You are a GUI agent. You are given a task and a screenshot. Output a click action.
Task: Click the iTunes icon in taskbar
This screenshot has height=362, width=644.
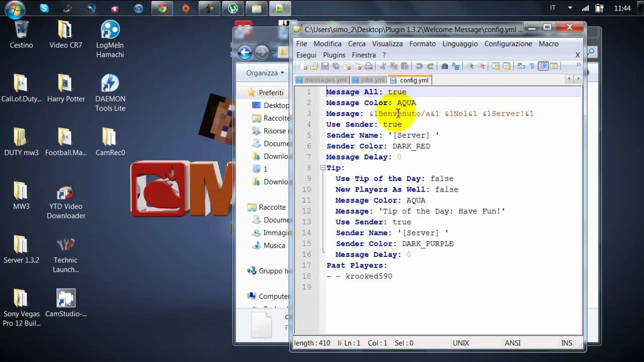(138, 8)
